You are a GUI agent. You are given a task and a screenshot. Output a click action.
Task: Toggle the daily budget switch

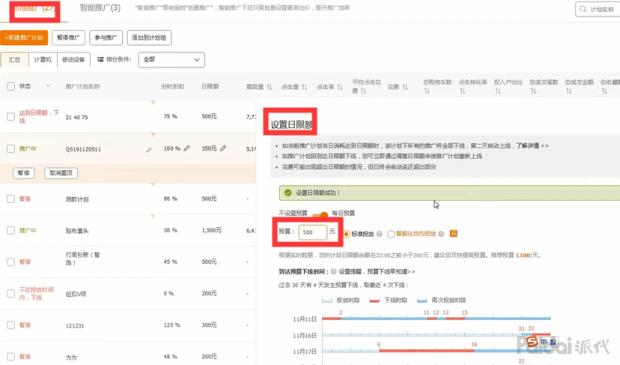click(x=320, y=214)
